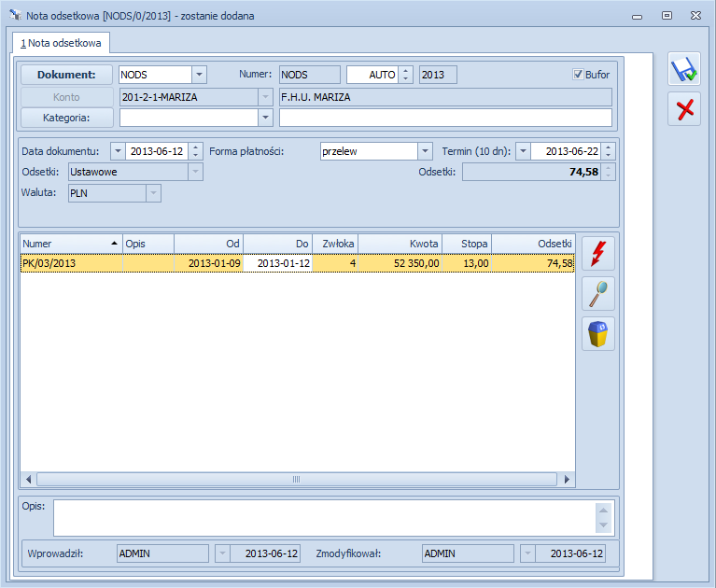Open the Termin date calendar dropdown

[x=524, y=151]
